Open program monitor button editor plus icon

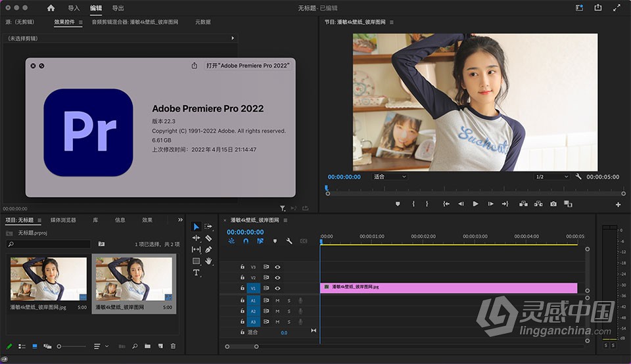pyautogui.click(x=618, y=205)
